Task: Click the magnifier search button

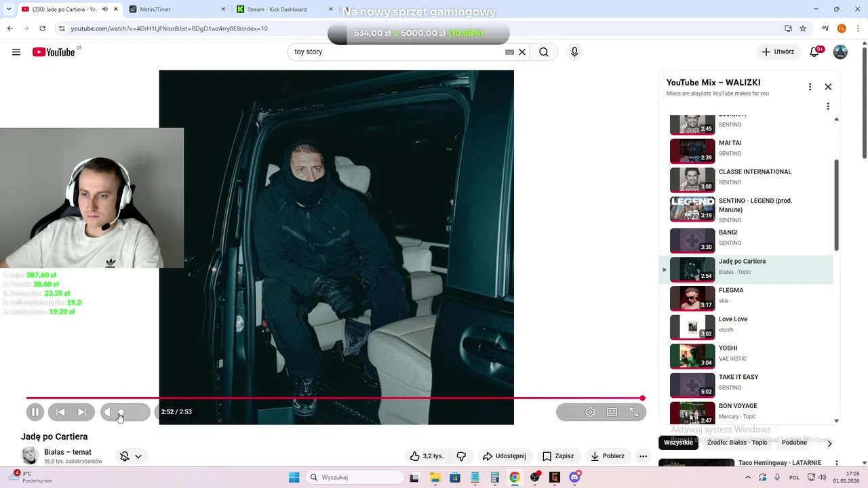Action: click(544, 52)
